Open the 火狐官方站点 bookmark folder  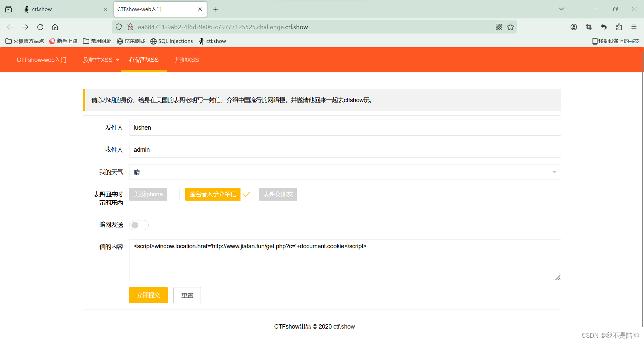pos(25,41)
